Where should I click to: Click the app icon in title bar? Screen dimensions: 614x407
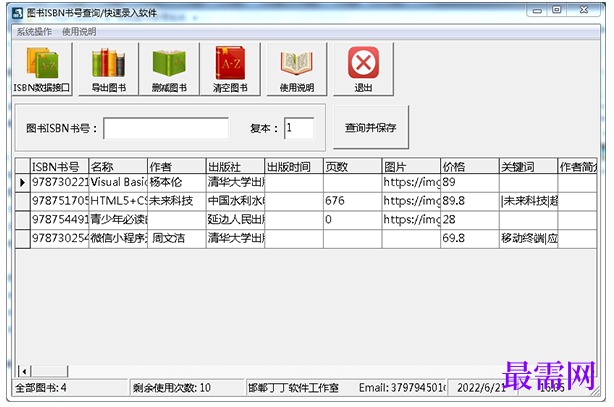[x=17, y=13]
